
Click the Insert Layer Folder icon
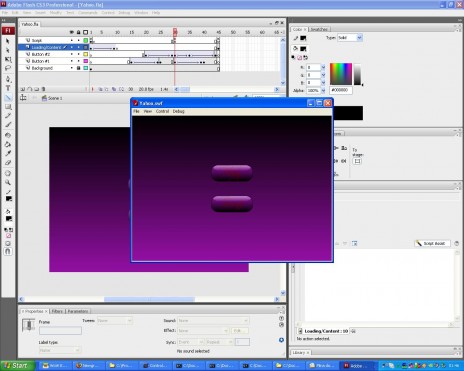pyautogui.click(x=37, y=89)
